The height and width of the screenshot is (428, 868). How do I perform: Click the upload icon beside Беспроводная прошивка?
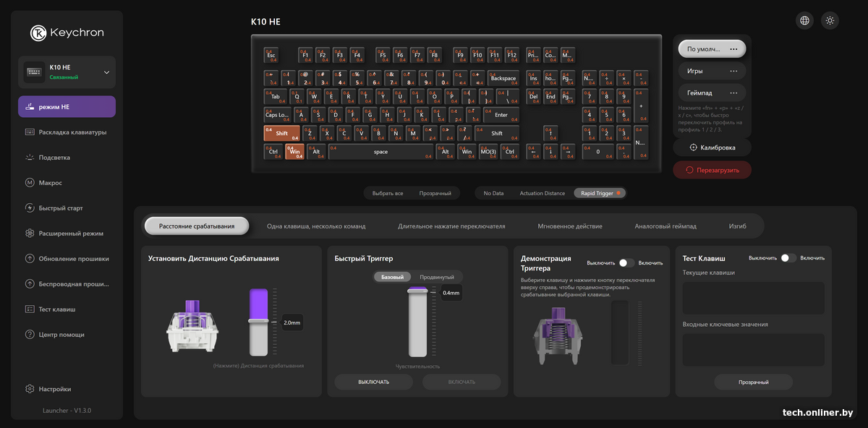[30, 284]
